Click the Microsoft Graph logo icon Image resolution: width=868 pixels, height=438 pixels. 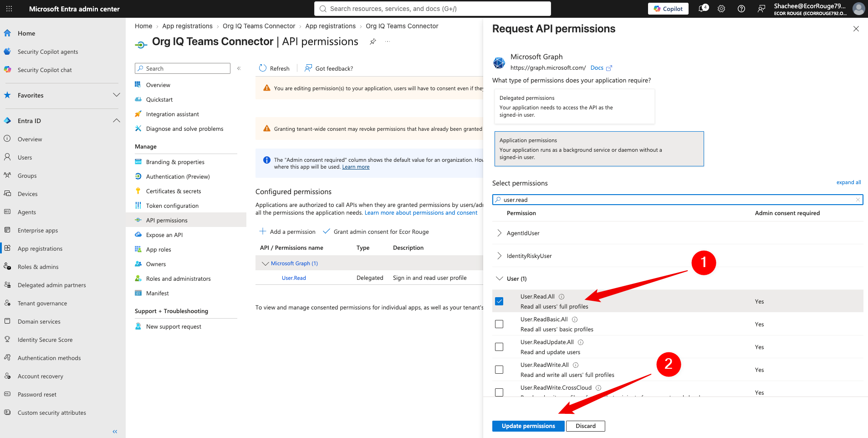click(x=499, y=62)
